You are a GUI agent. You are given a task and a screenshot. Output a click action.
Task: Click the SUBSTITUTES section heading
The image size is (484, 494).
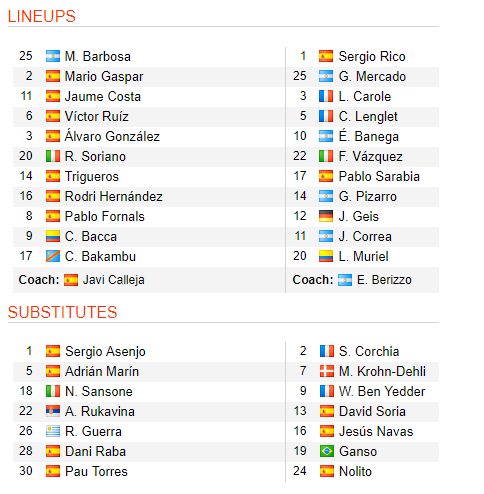[63, 312]
